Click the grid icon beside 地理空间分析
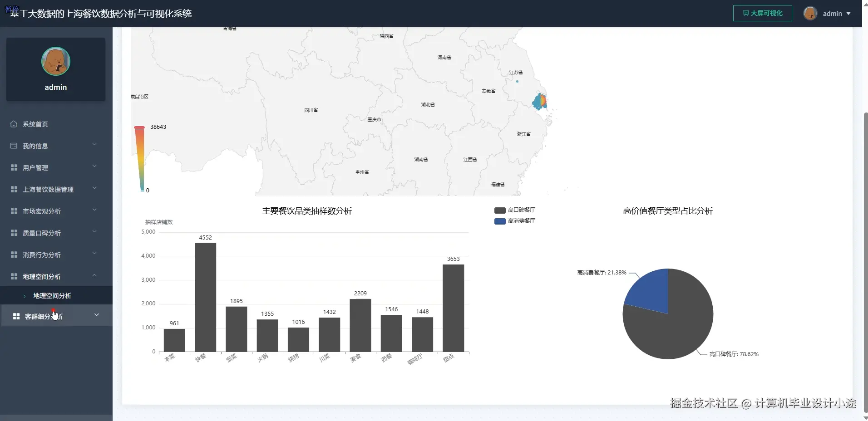The height and width of the screenshot is (421, 868). [14, 276]
